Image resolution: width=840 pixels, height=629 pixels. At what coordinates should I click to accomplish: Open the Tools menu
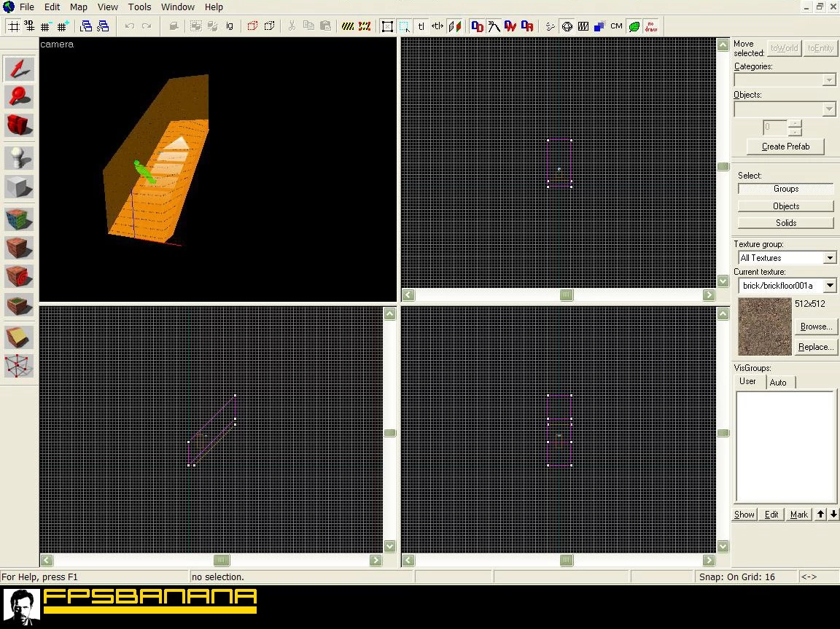139,7
